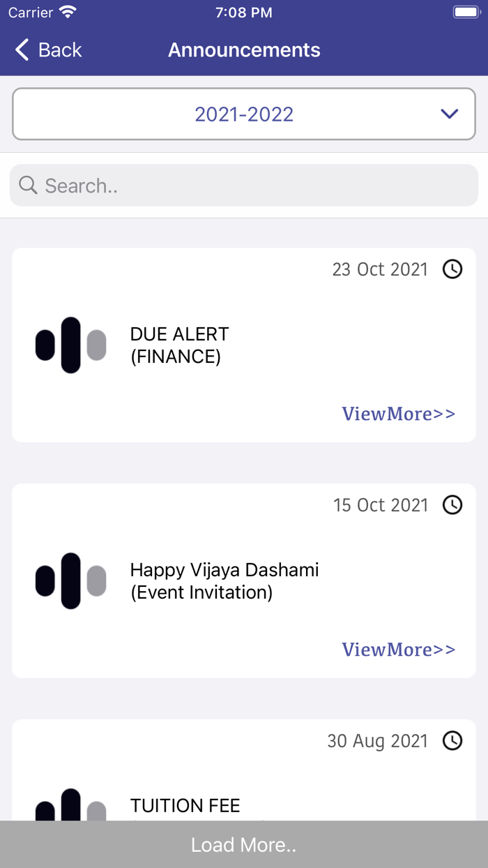Click ViewMore on Happy Vijaya Dashami announcement

click(x=398, y=650)
